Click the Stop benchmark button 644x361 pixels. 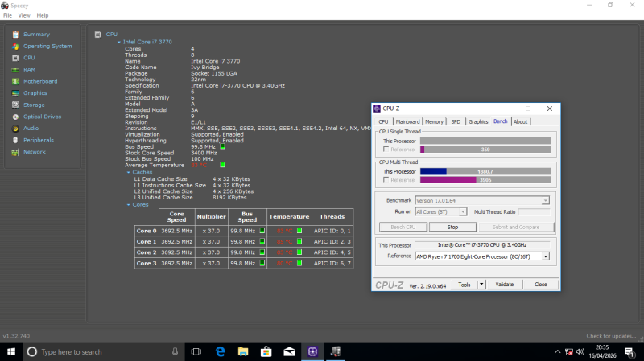[x=452, y=228]
